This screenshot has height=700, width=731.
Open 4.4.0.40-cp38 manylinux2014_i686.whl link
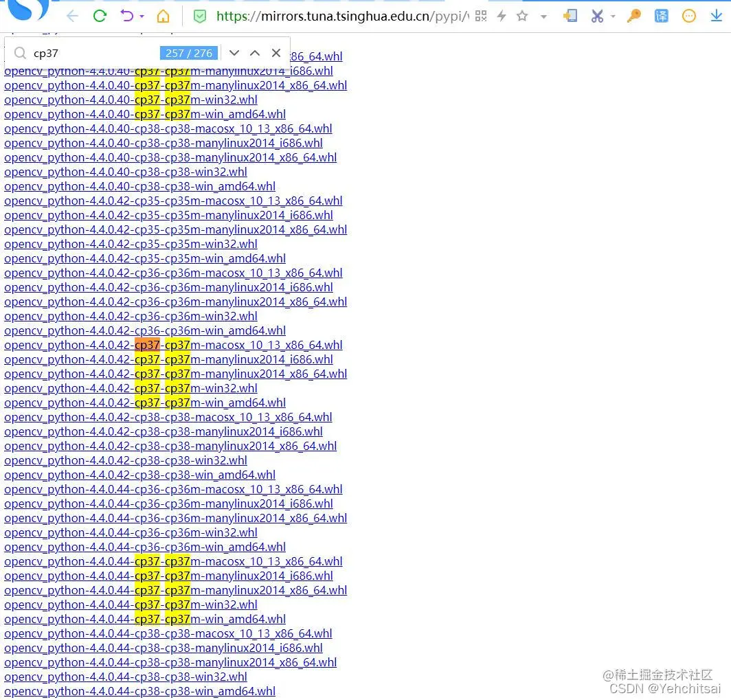point(164,143)
